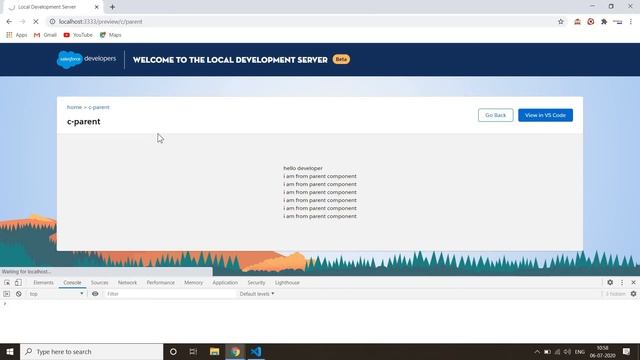Close the Local Development Server tab

(96, 7)
